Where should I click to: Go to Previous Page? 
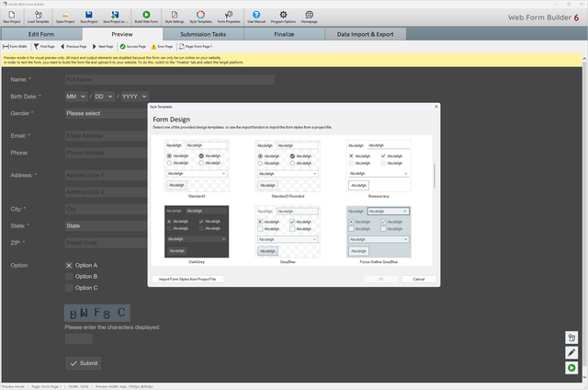73,47
